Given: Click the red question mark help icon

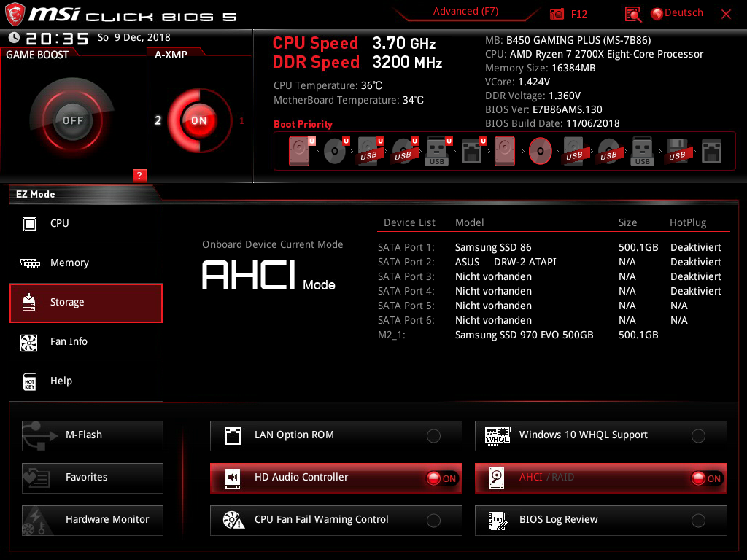Looking at the screenshot, I should click(x=140, y=175).
